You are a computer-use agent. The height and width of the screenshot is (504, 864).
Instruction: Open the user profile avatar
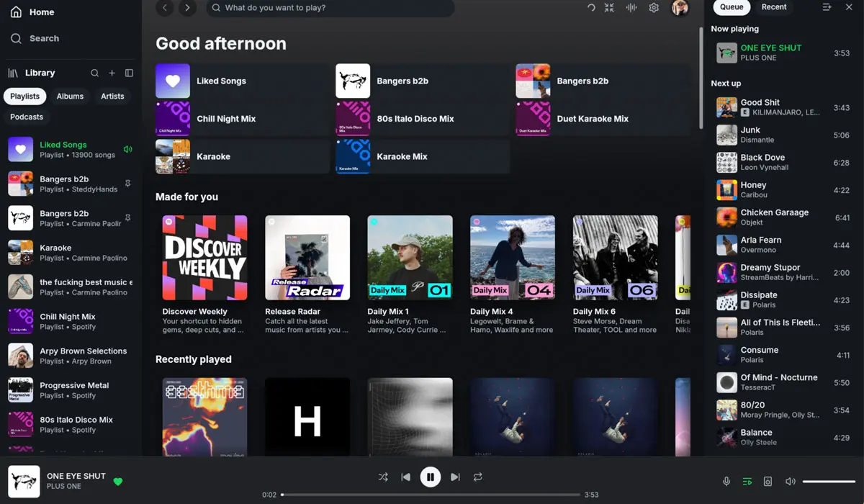click(x=680, y=8)
